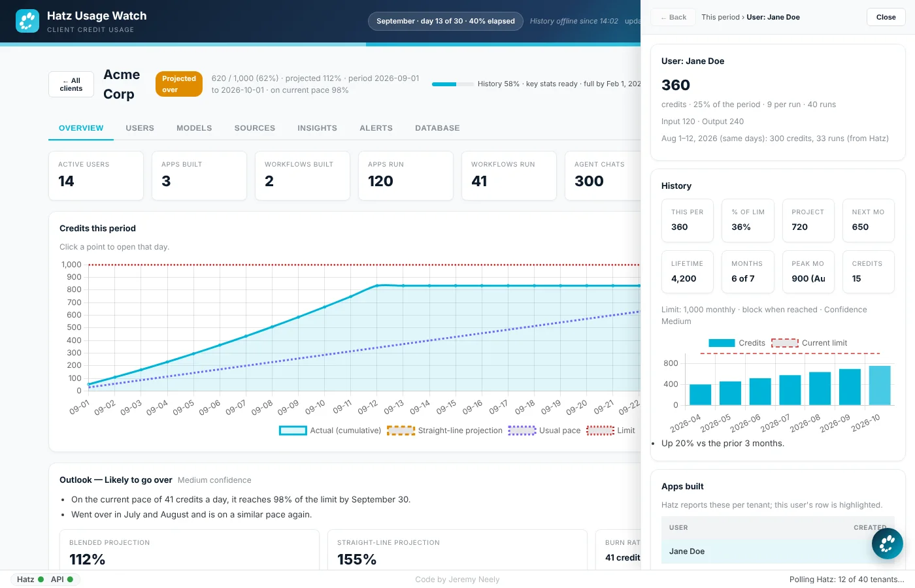The width and height of the screenshot is (915, 588).
Task: Click the history progress bar
Action: pos(453,84)
